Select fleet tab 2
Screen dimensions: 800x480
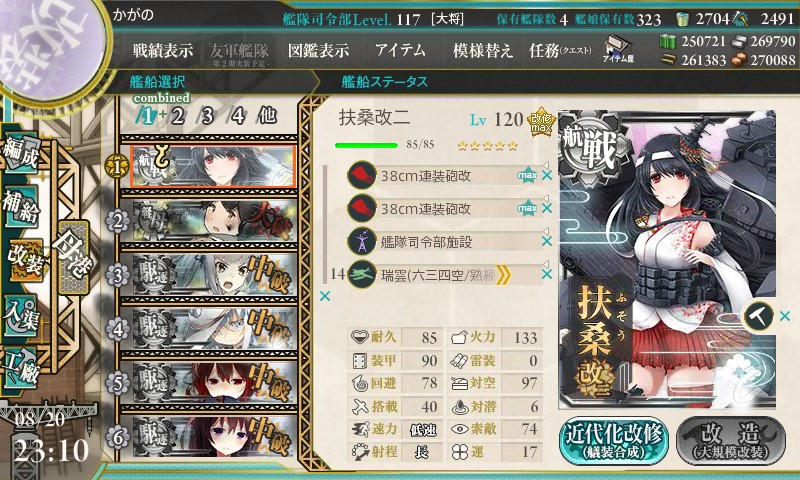coord(177,116)
